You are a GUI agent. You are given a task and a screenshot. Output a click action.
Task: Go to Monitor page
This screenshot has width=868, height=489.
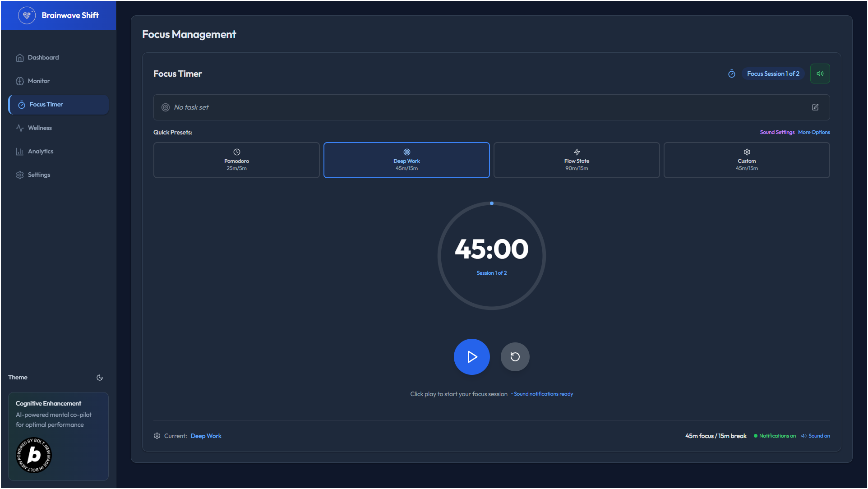click(39, 81)
